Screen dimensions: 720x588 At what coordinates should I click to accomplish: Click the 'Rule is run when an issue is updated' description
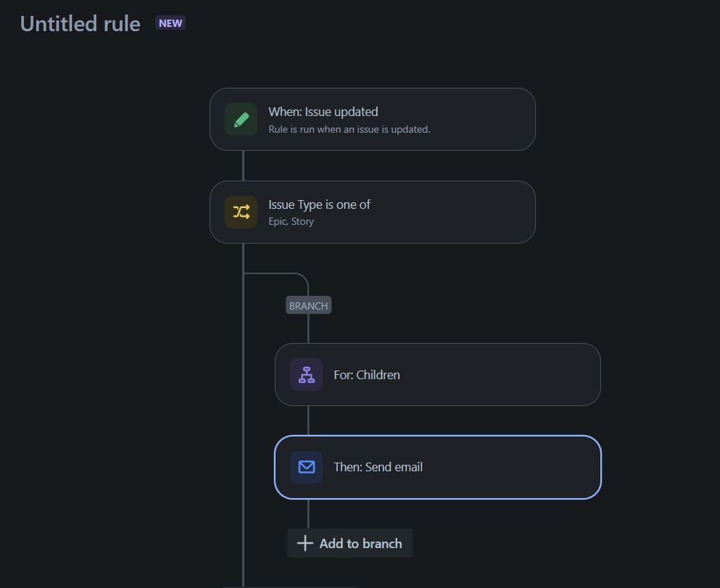tap(349, 130)
